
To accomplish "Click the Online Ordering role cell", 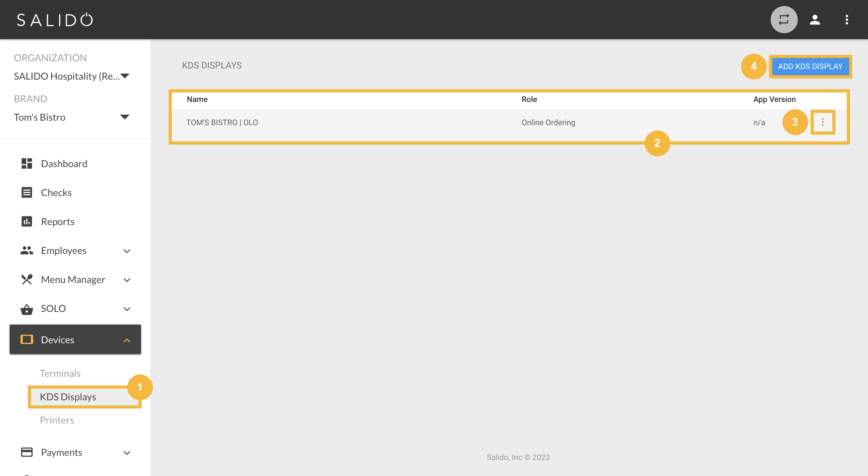I will point(548,122).
